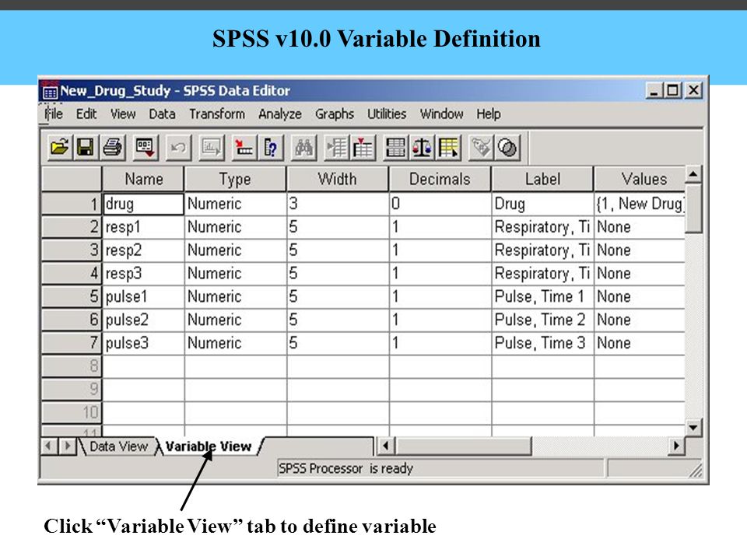
Task: Open the Utilities menu
Action: point(387,114)
